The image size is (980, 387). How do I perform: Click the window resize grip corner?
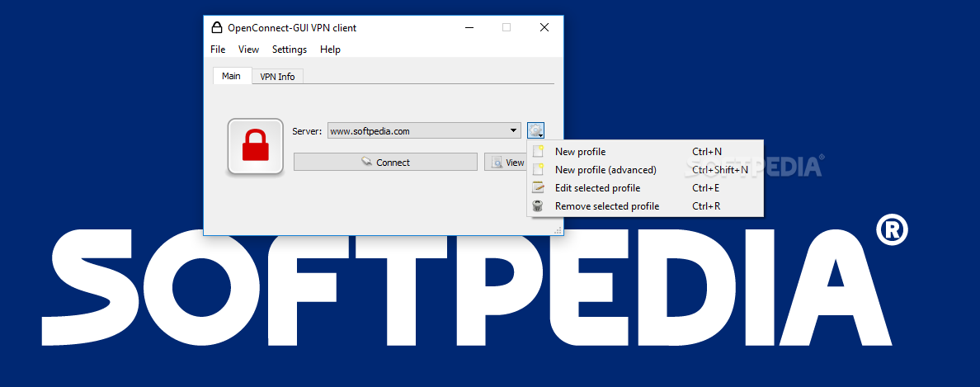pos(558,231)
